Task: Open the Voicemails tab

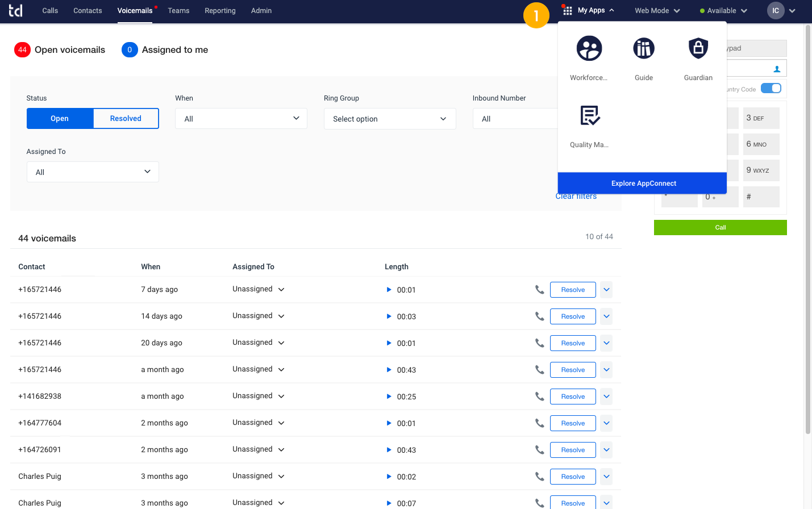Action: click(135, 10)
